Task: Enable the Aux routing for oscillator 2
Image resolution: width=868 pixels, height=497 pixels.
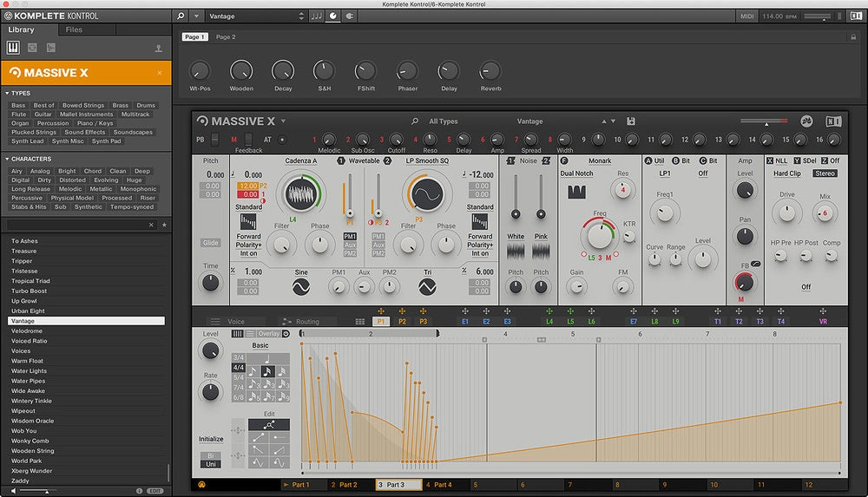Action: [378, 245]
